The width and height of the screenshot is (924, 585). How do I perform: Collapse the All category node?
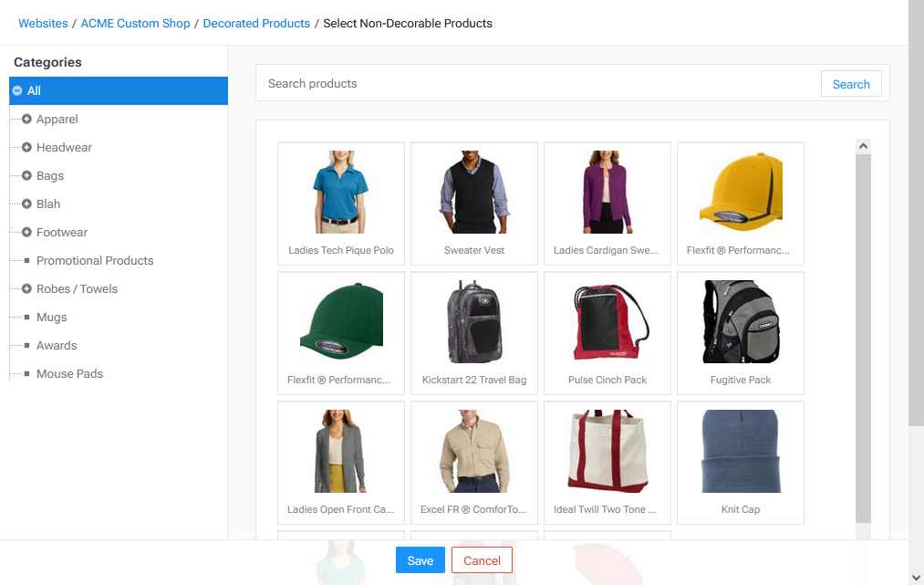point(17,91)
